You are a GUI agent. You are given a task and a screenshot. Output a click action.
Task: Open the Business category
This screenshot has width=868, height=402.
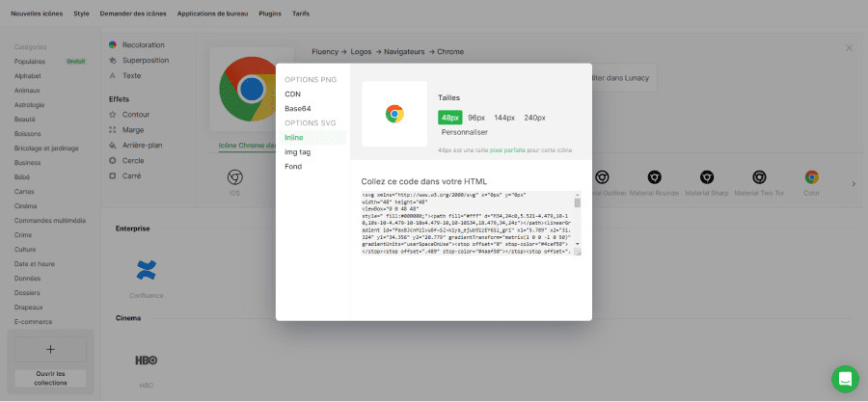(x=28, y=163)
